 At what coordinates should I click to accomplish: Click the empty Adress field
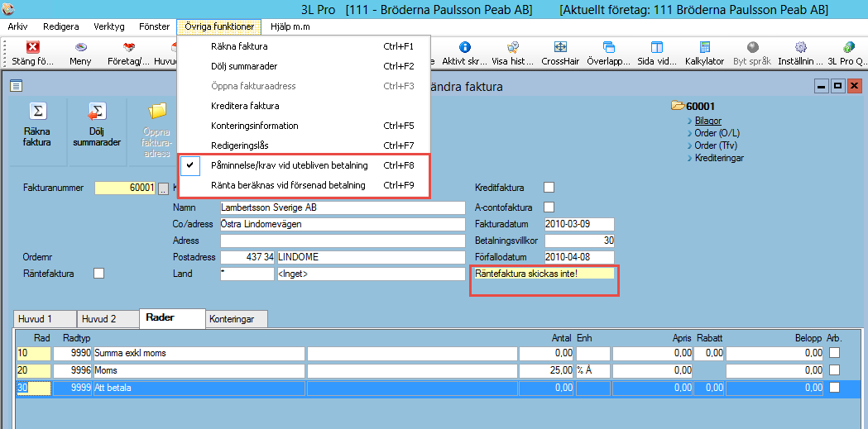(x=343, y=241)
